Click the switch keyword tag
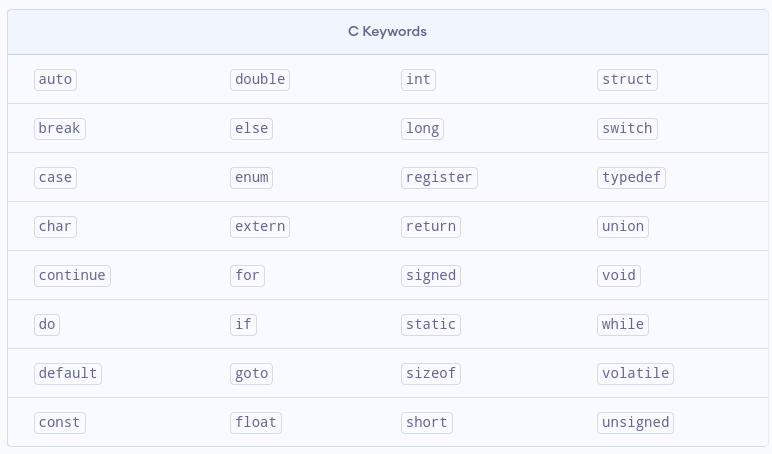This screenshot has height=454, width=772. (627, 128)
